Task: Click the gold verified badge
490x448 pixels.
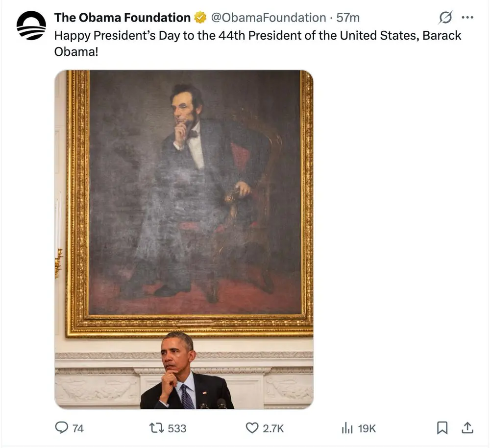Action: [200, 18]
